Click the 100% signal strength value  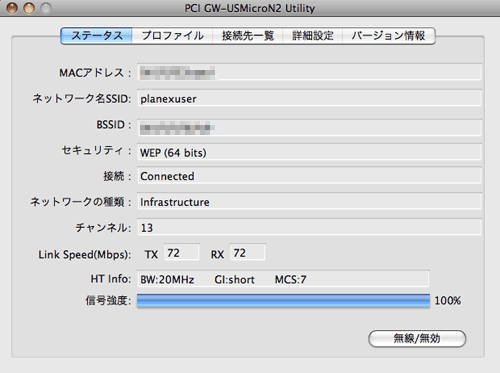click(448, 301)
